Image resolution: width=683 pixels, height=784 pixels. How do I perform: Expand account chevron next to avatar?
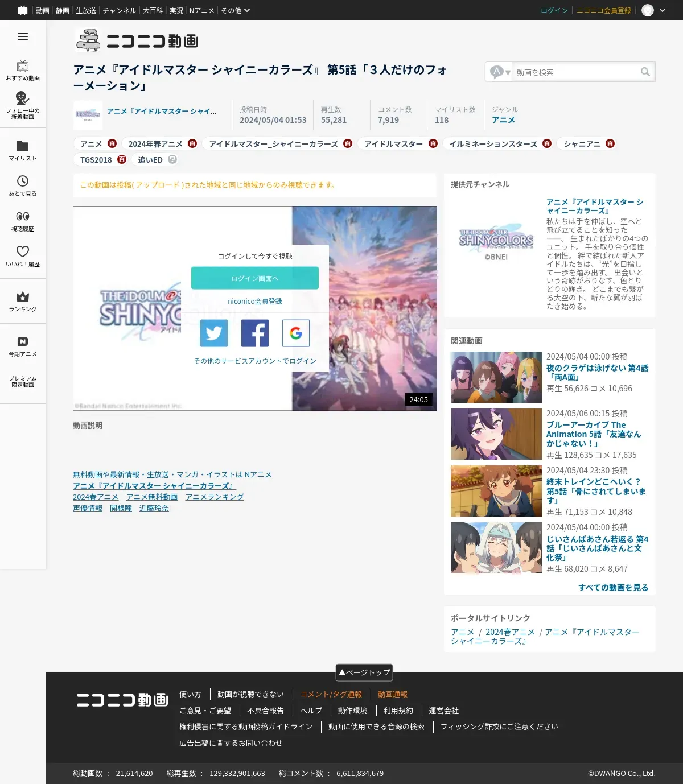[663, 10]
